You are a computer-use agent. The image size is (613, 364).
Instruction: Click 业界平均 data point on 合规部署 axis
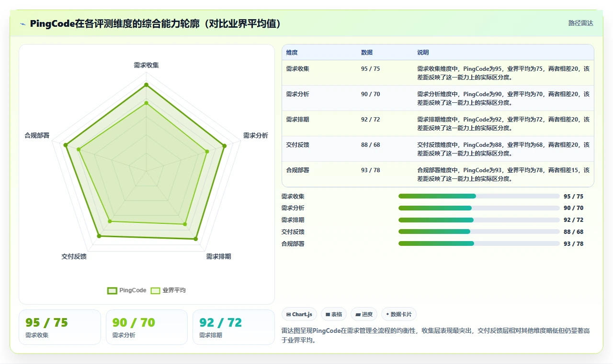79,149
